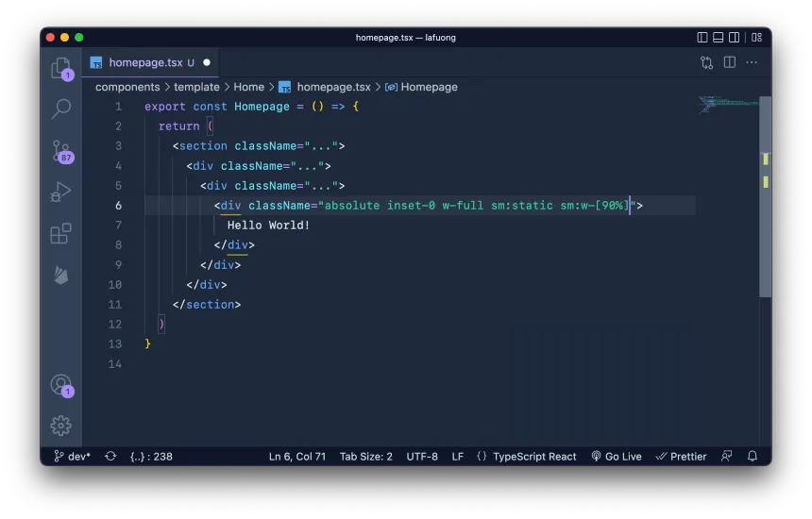
Task: Click Ln 6, Col 71 in status bar
Action: tap(297, 457)
